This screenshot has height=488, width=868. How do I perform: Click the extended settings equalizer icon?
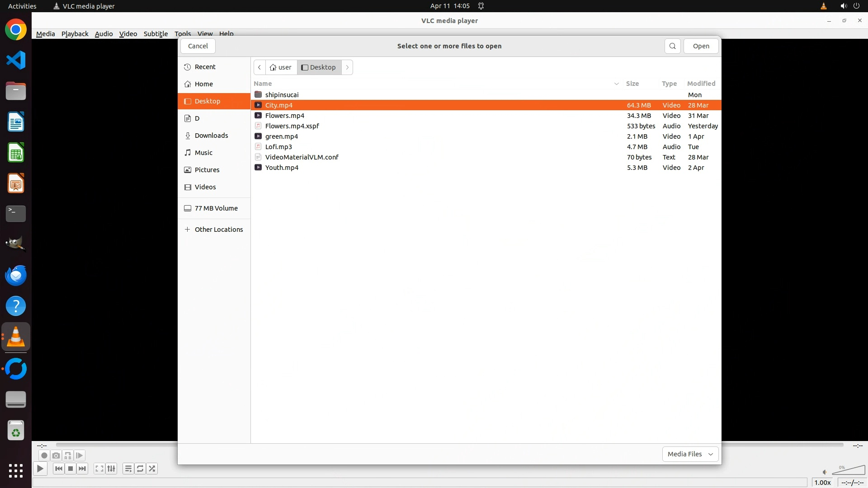tap(111, 469)
